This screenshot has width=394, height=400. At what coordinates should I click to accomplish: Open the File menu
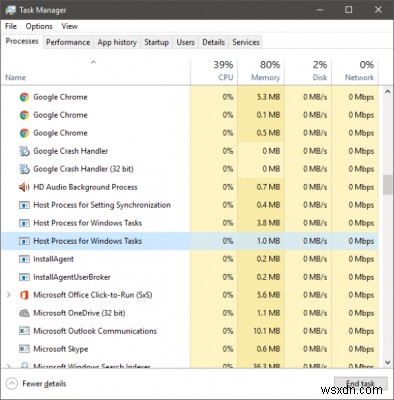click(x=11, y=26)
